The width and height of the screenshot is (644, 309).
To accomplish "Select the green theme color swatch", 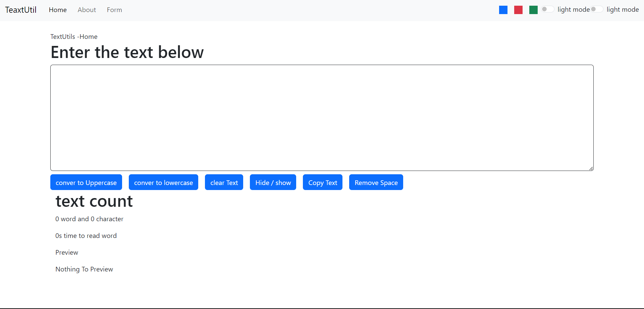I will coord(533,10).
